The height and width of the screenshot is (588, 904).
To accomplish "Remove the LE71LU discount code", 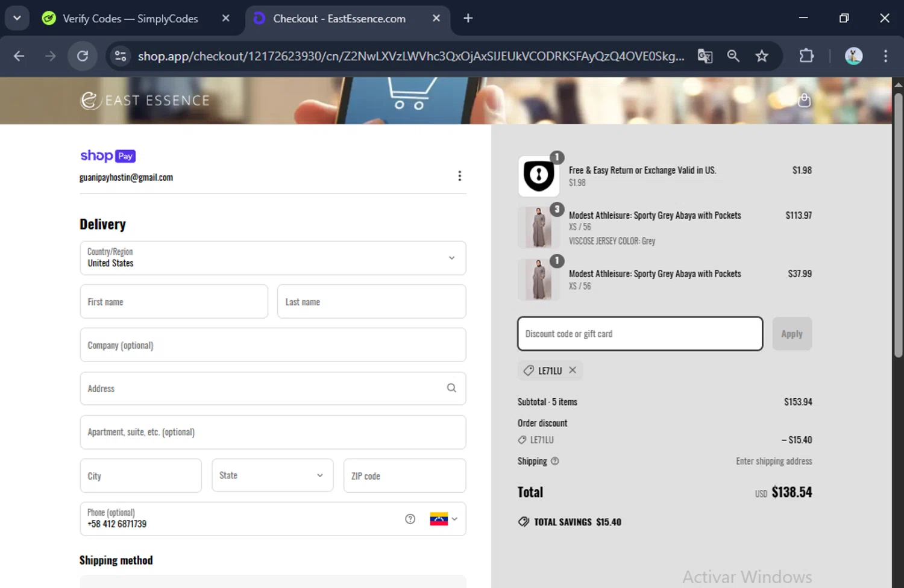I will tap(573, 370).
